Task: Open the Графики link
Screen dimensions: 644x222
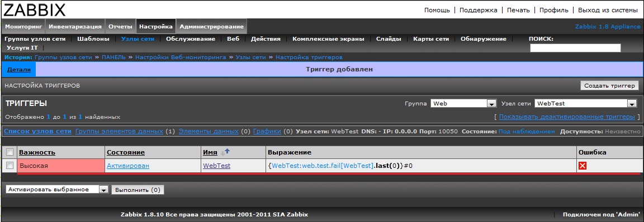Action: [x=267, y=132]
